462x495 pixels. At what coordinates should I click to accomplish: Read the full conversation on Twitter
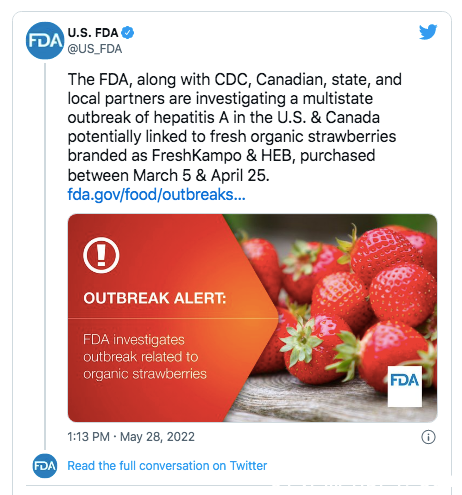pos(167,466)
